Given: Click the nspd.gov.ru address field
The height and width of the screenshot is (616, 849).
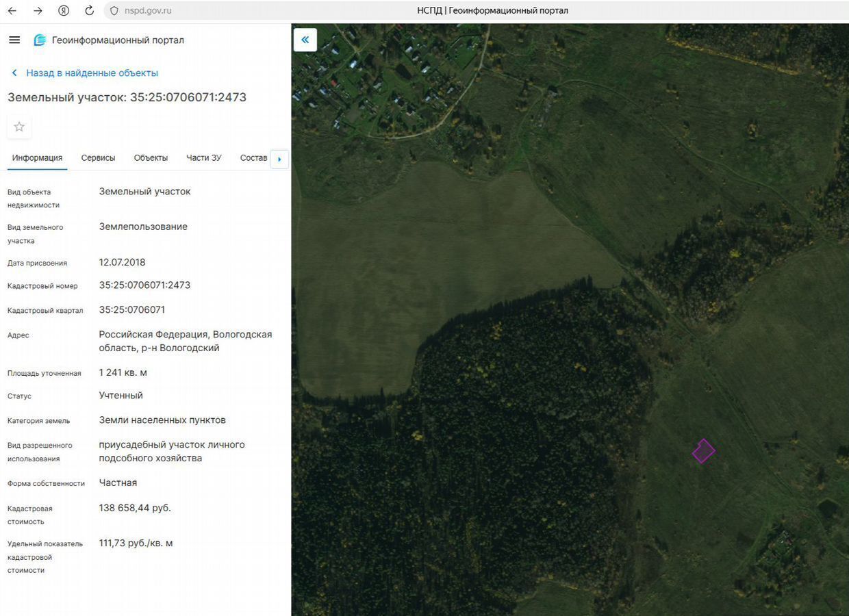Looking at the screenshot, I should coord(148,10).
